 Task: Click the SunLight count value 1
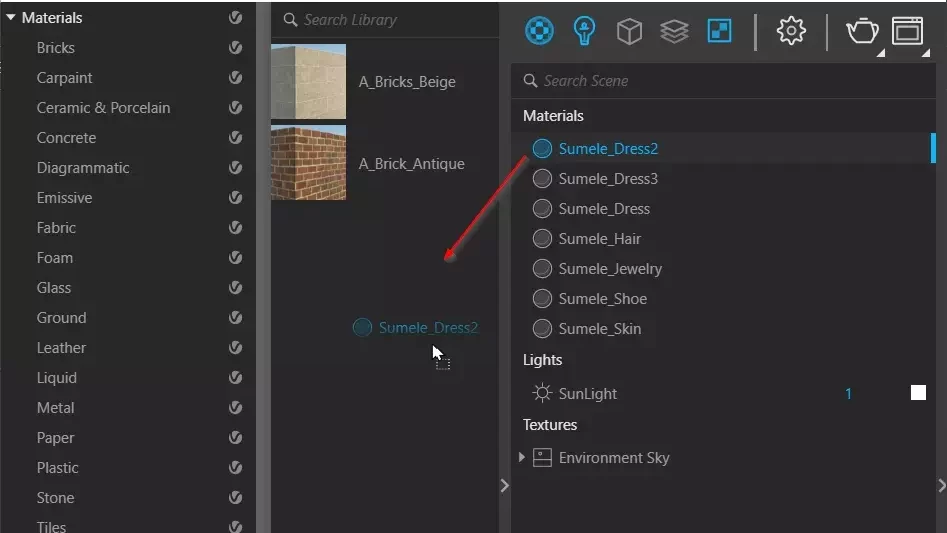(848, 394)
